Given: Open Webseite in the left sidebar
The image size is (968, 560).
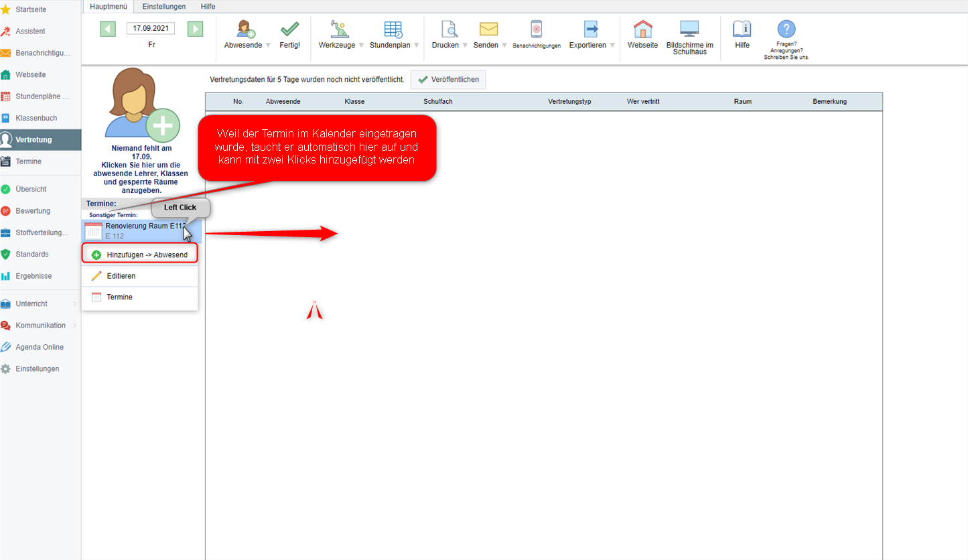Looking at the screenshot, I should pyautogui.click(x=40, y=74).
